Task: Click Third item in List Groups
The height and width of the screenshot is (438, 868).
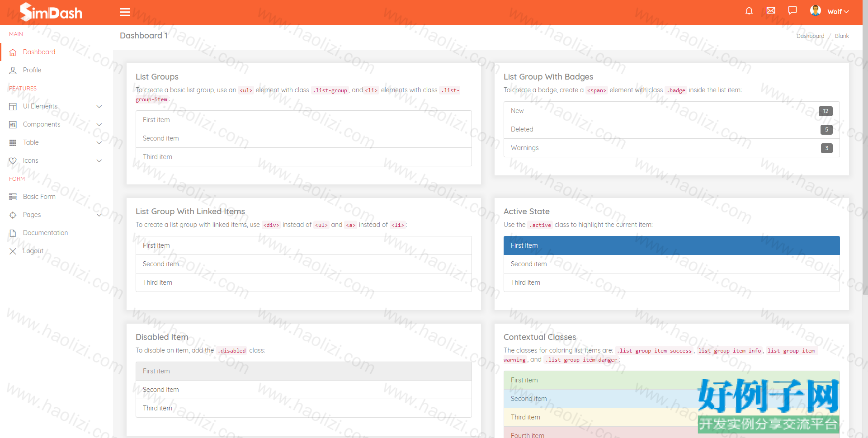Action: (303, 157)
